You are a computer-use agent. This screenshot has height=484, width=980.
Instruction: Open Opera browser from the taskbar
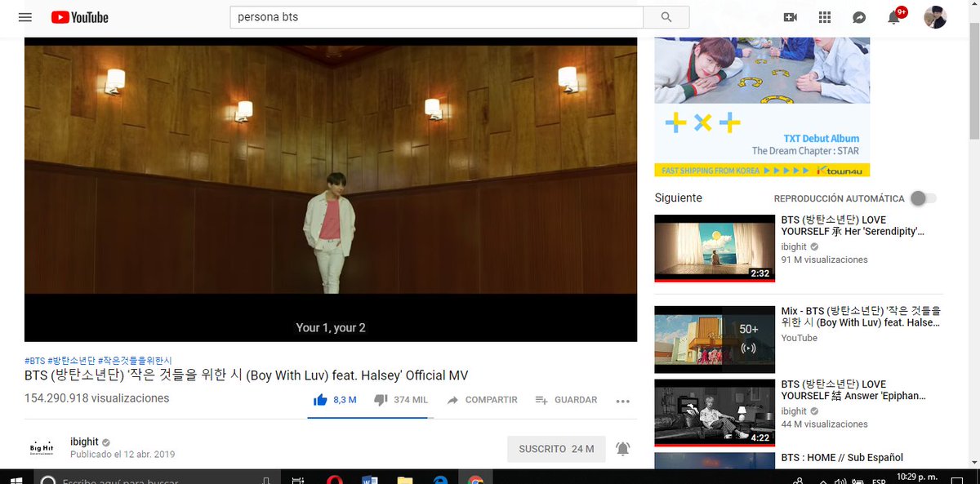point(334,478)
